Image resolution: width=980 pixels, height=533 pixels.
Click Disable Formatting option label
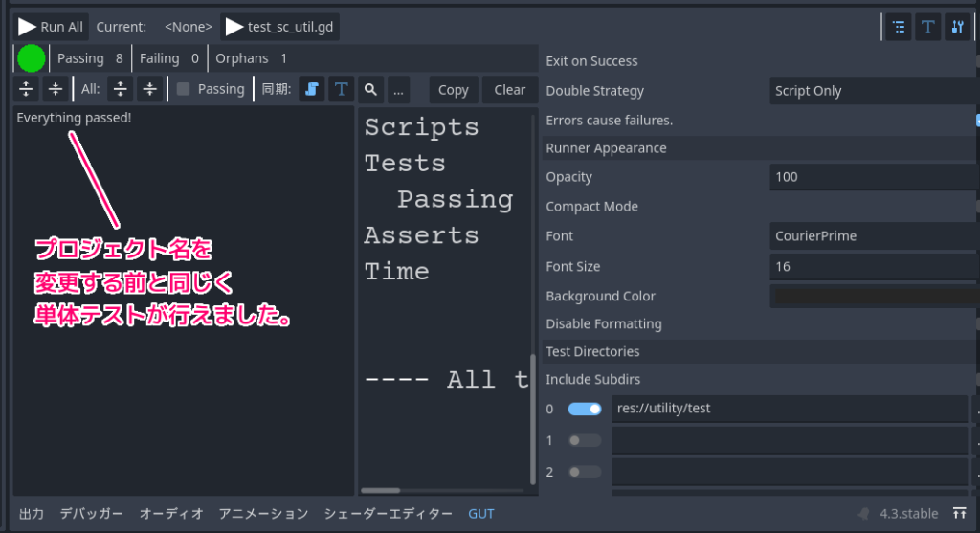[x=604, y=323]
